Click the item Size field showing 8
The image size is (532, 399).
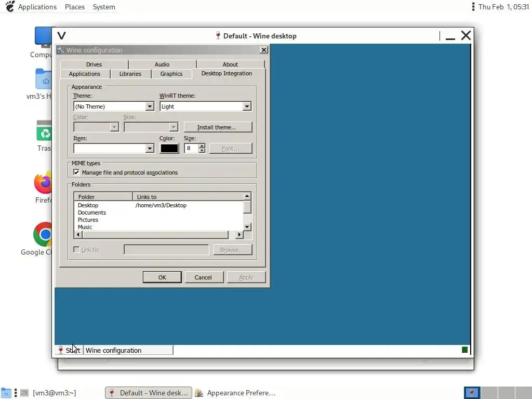[x=191, y=148]
